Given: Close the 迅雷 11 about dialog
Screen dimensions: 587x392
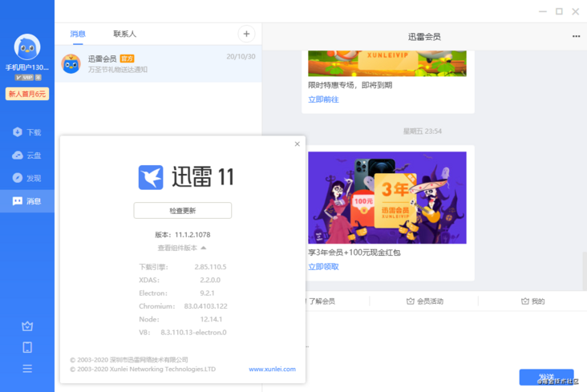Looking at the screenshot, I should pos(298,143).
